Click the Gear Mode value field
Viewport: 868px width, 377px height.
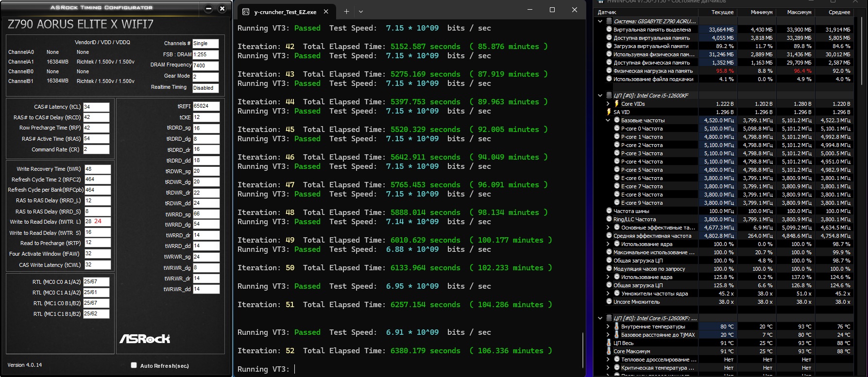[205, 77]
